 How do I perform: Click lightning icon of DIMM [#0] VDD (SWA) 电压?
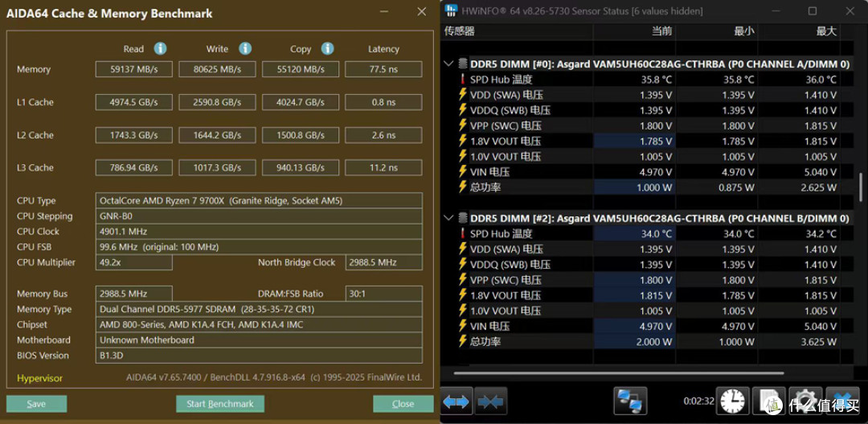(463, 95)
